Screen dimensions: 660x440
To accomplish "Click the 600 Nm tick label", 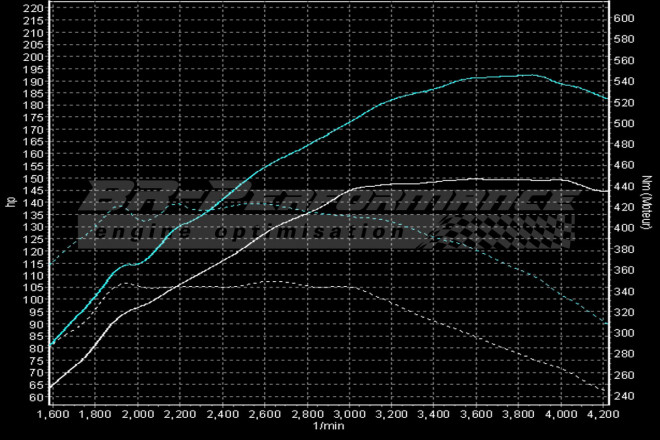I will point(626,19).
